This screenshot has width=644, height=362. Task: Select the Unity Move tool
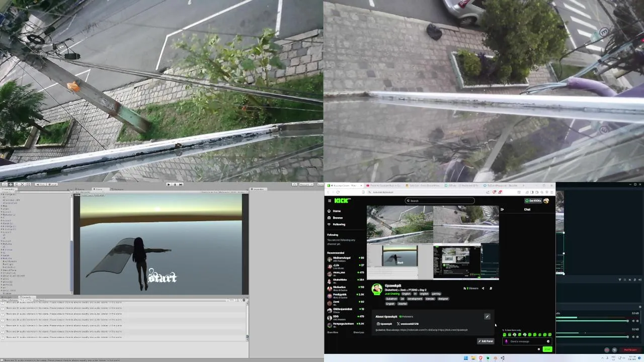[10, 185]
